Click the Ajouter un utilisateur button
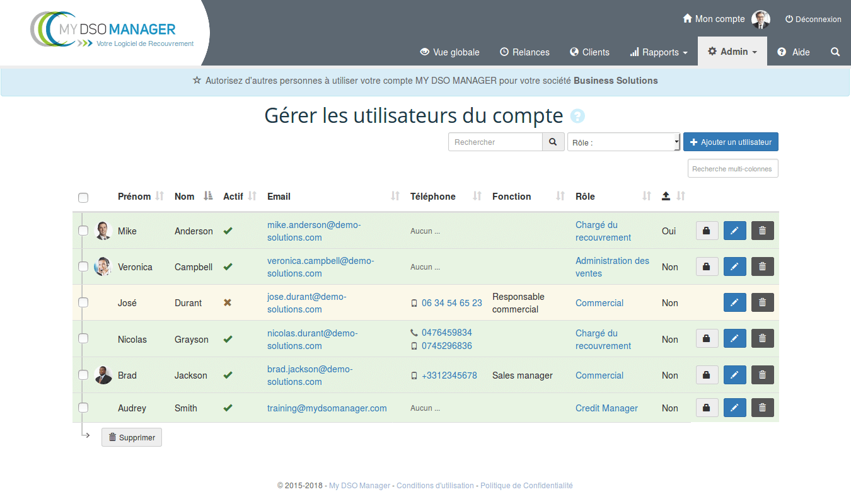The image size is (851, 504). tap(731, 142)
